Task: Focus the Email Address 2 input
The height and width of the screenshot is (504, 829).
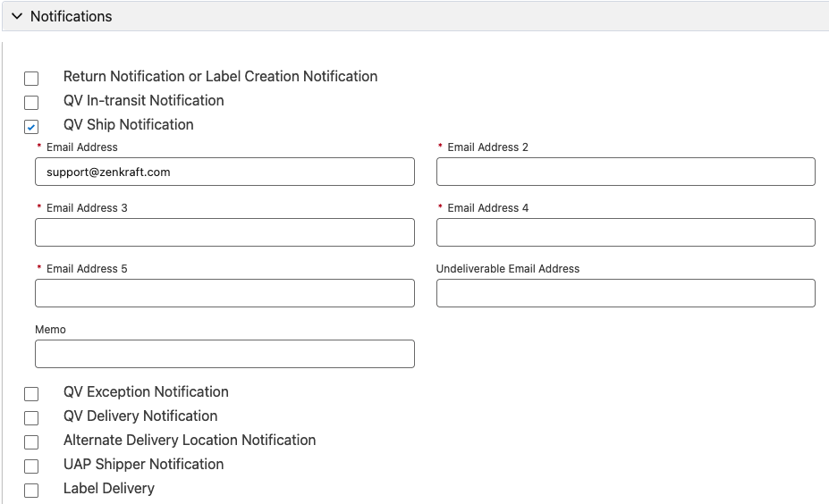Action: [x=625, y=172]
